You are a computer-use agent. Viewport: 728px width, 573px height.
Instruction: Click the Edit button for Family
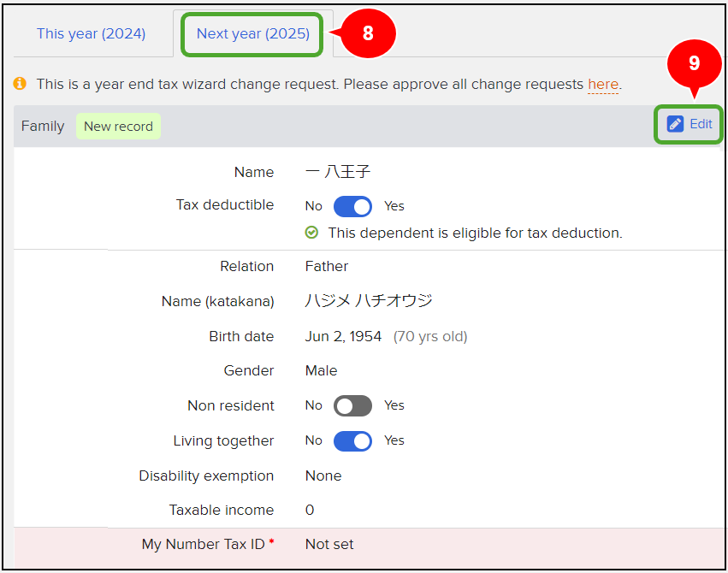tap(689, 124)
